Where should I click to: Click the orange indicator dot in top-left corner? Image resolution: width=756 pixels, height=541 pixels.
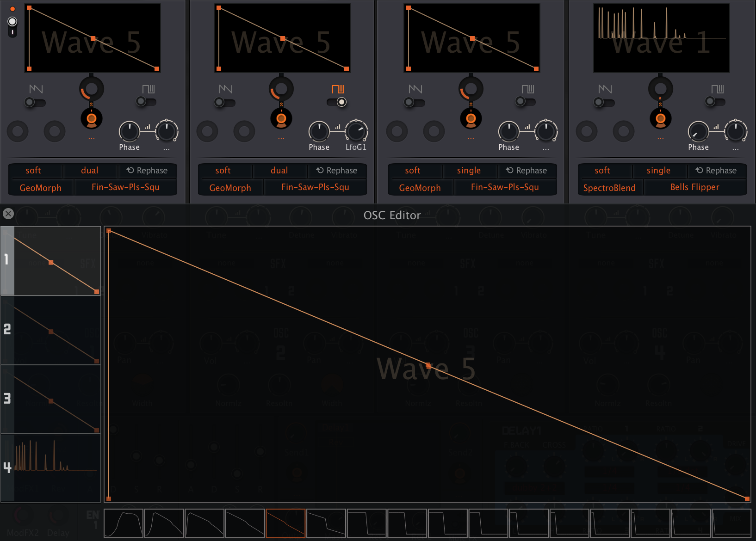12,9
